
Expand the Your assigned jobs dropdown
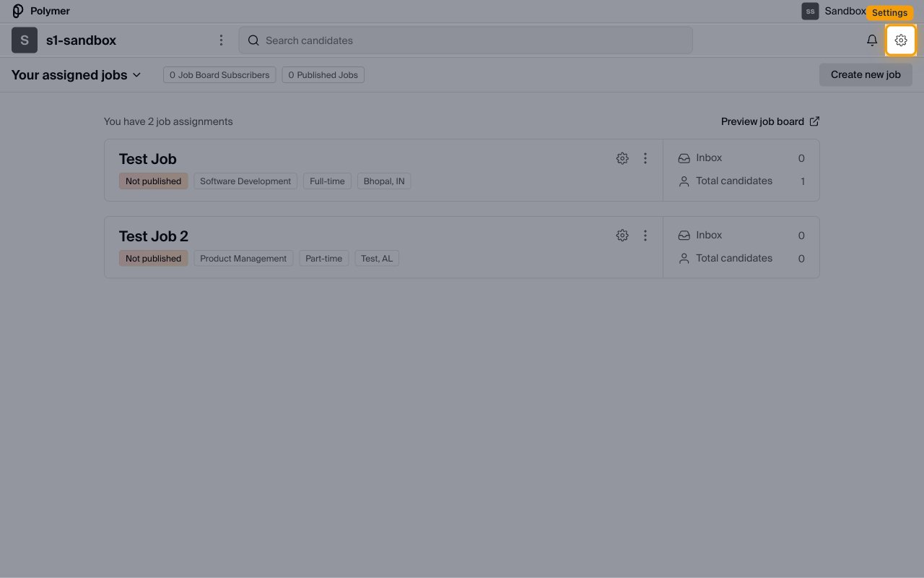point(76,75)
